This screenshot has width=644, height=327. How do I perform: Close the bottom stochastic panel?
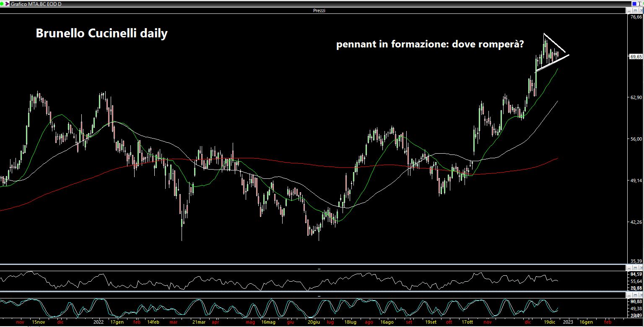(x=641, y=296)
